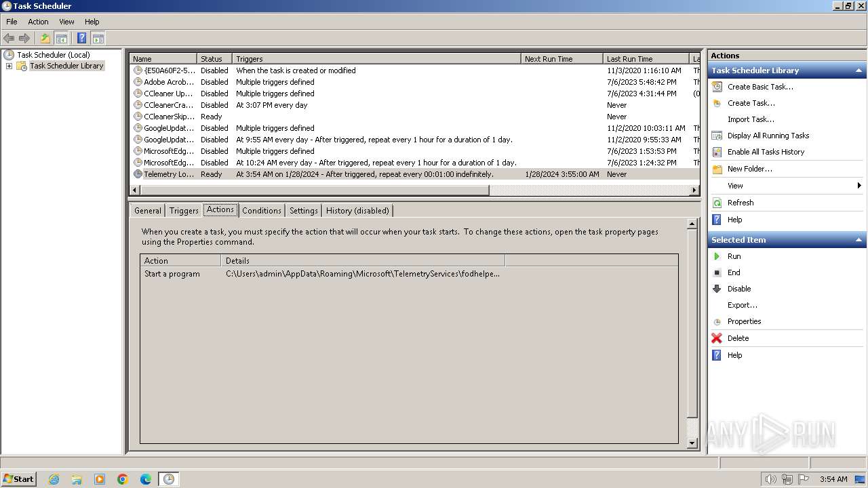Open the File menu

coord(12,22)
